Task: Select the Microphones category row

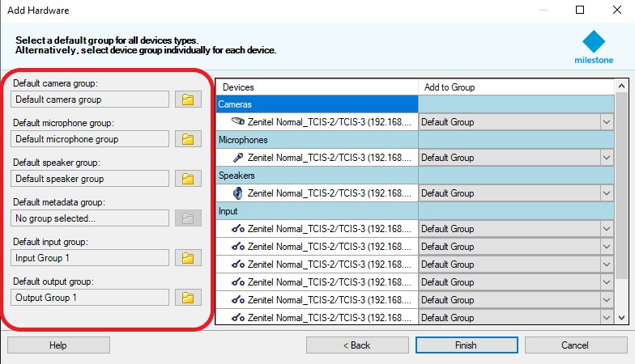Action: 415,139
